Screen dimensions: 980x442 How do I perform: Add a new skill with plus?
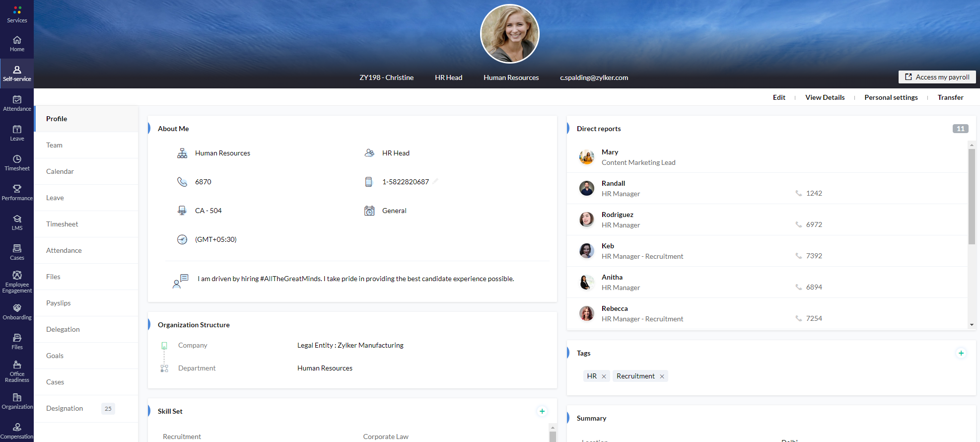pos(542,411)
